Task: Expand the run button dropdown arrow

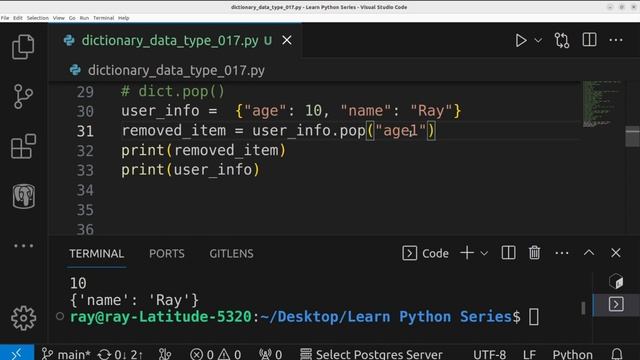Action: click(x=538, y=40)
